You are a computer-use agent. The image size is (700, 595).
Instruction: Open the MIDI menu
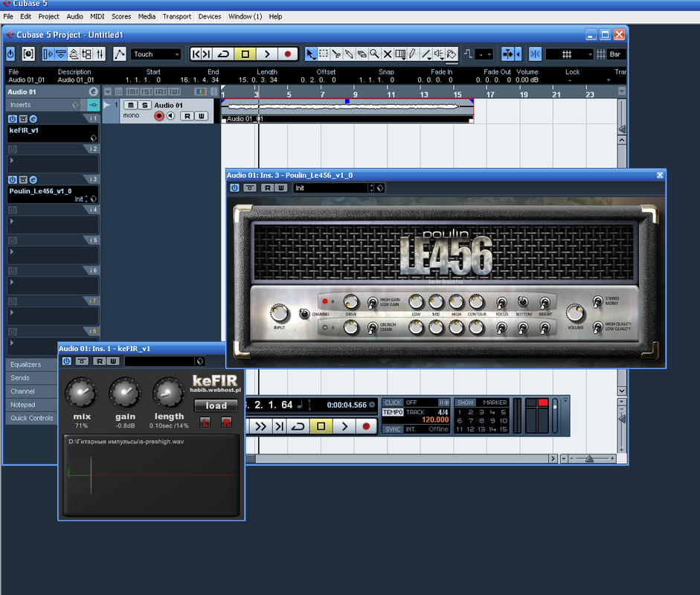(x=97, y=16)
